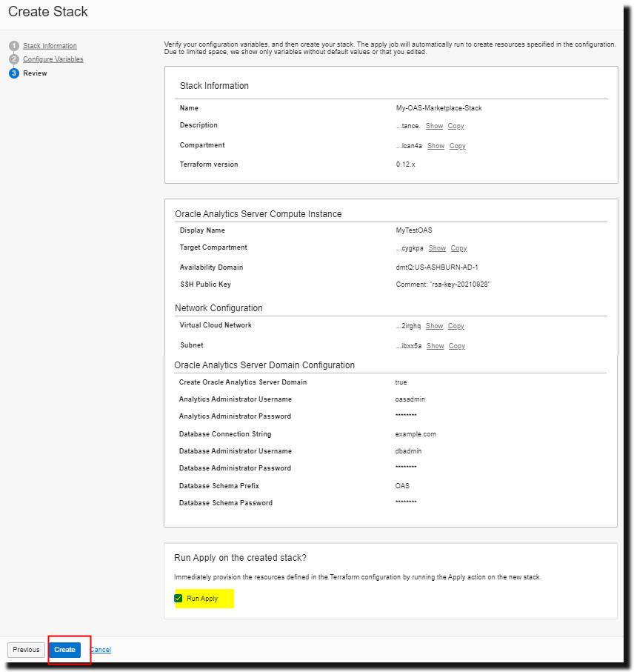The height and width of the screenshot is (672, 634).
Task: Select Terraform version value 0.12.x
Action: (405, 164)
